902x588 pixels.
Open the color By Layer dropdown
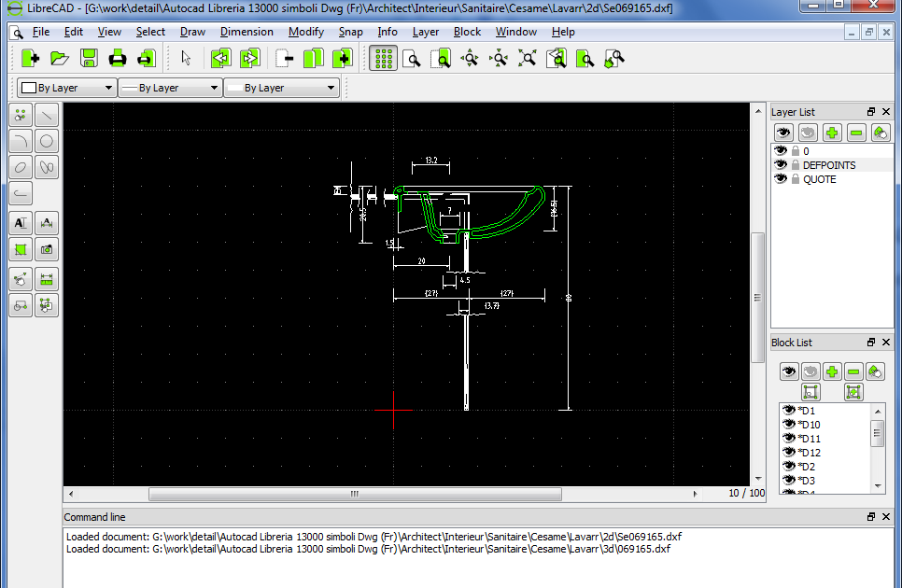click(x=66, y=88)
